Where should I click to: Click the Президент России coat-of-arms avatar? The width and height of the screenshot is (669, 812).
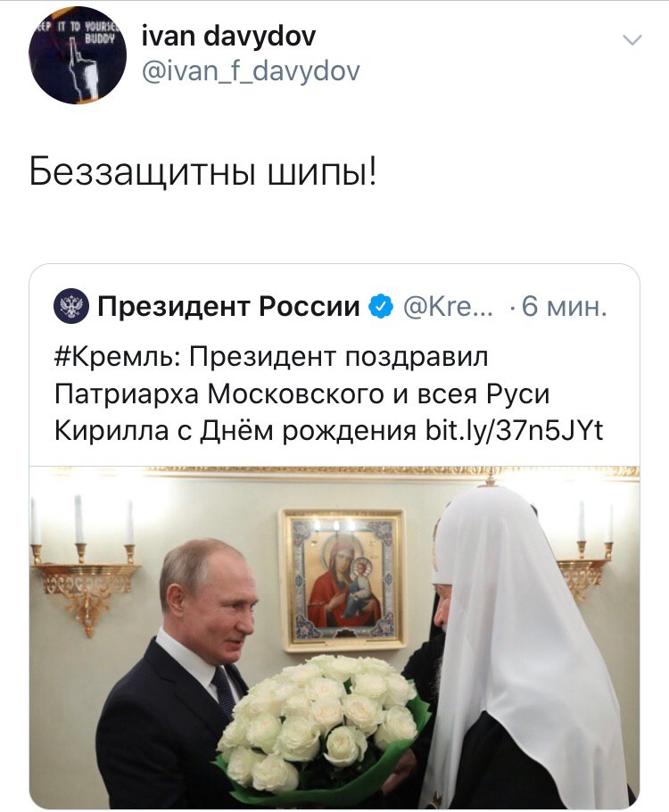coord(71,306)
